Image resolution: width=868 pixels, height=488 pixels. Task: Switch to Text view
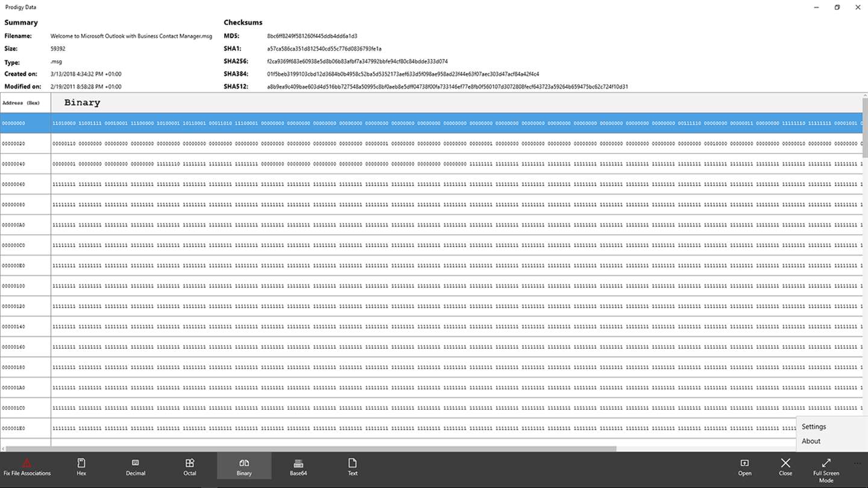353,467
